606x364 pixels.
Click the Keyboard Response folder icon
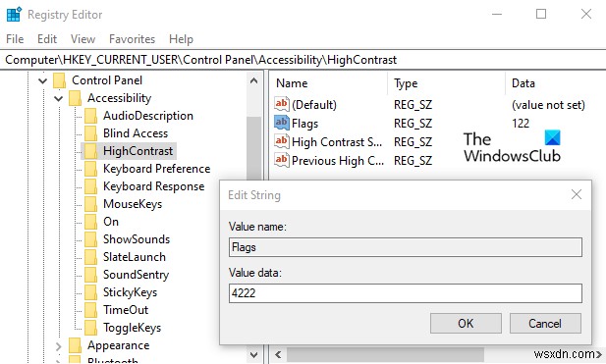click(90, 186)
